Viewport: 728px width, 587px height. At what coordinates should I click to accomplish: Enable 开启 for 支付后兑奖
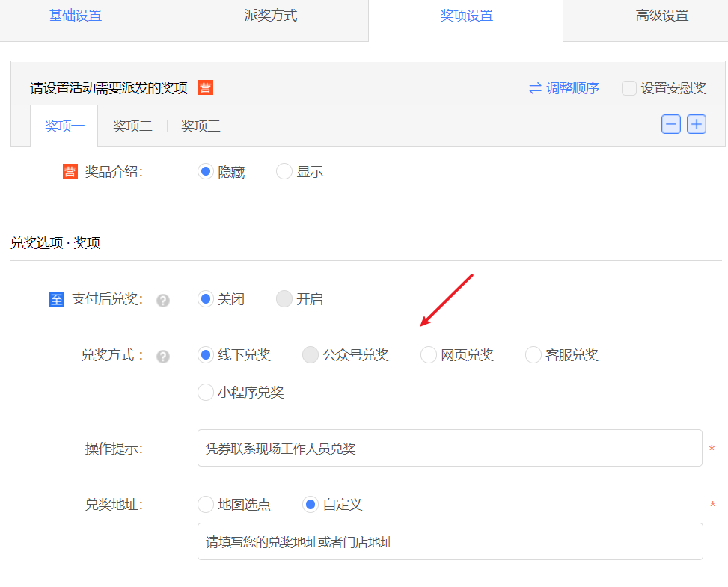pyautogui.click(x=284, y=298)
